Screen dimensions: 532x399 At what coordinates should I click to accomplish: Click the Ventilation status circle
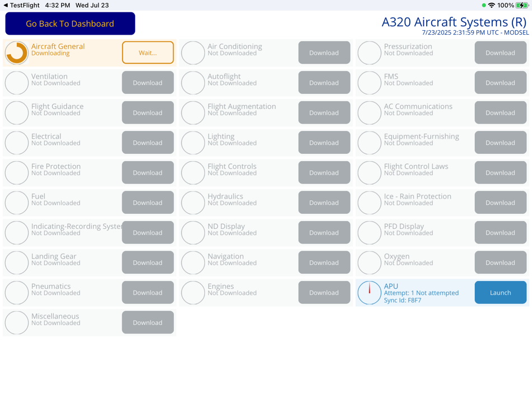17,83
